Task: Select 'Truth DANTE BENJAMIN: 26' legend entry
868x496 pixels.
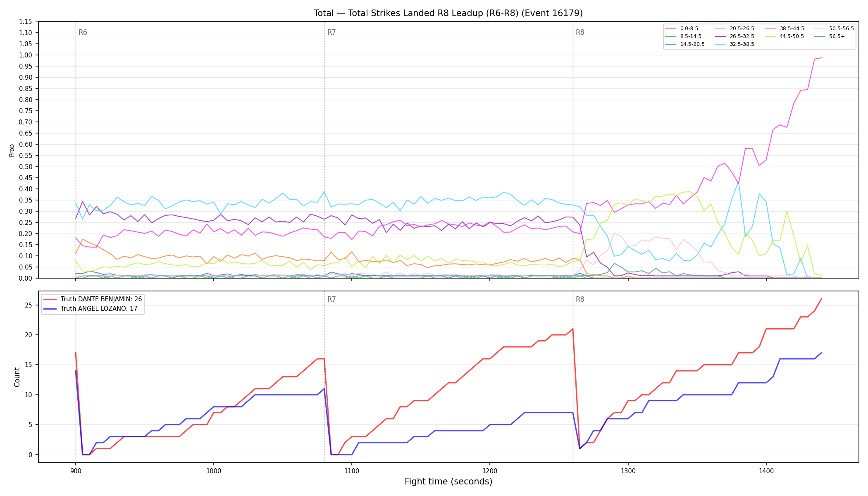Action: [x=93, y=299]
